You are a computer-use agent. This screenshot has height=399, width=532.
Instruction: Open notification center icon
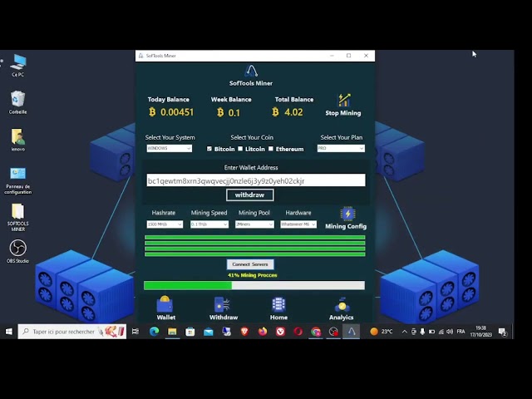pyautogui.click(x=502, y=332)
